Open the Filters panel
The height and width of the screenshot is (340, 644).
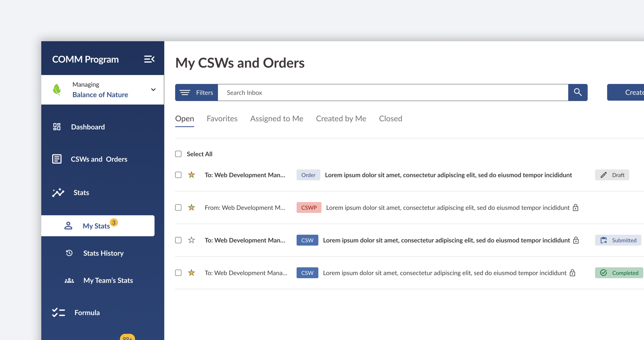196,92
